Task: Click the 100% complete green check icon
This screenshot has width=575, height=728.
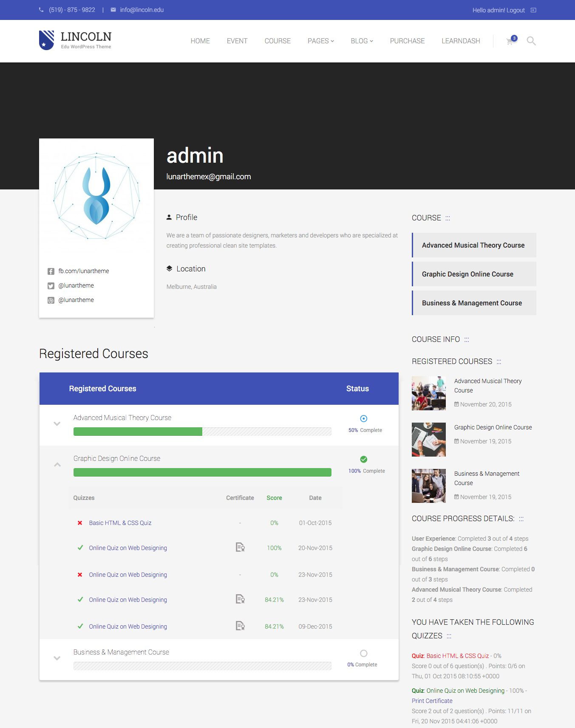Action: (x=364, y=459)
